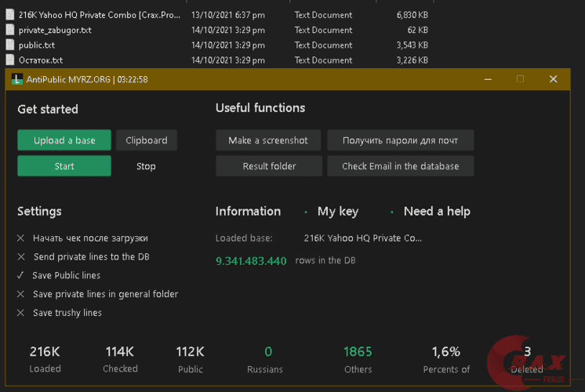Click the Остаток.txt file icon

[x=10, y=60]
